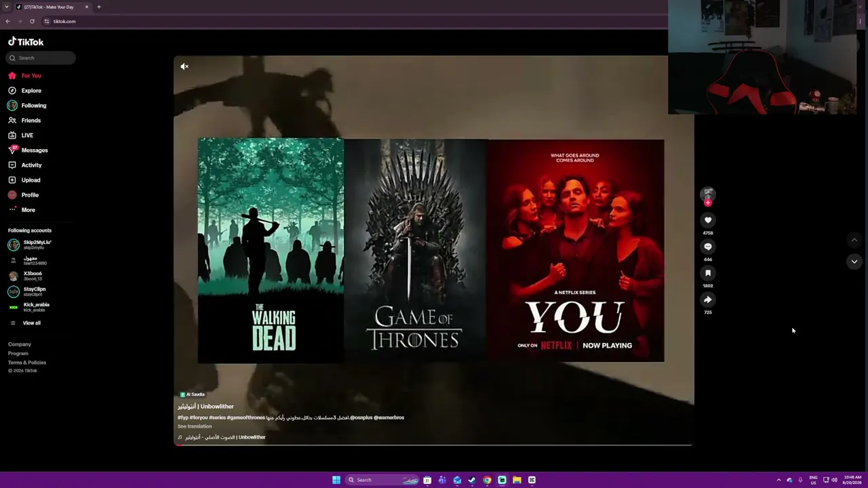Click the browser address bar
The width and height of the screenshot is (868, 488).
click(353, 21)
